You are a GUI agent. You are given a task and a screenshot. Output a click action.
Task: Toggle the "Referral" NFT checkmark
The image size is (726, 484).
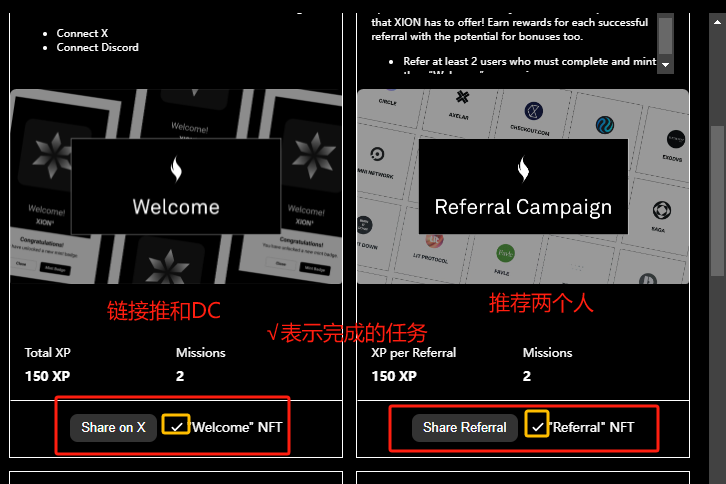coord(537,424)
